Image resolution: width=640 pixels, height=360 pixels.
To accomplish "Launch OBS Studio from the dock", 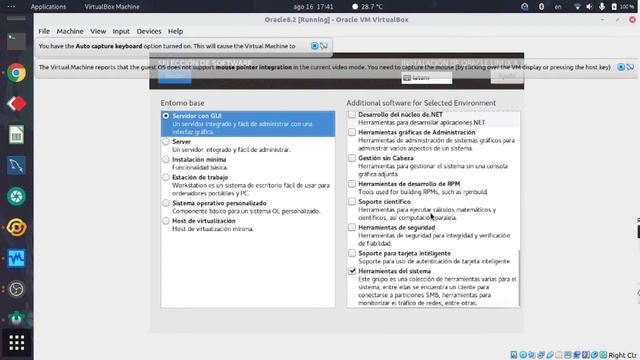I will (x=16, y=289).
